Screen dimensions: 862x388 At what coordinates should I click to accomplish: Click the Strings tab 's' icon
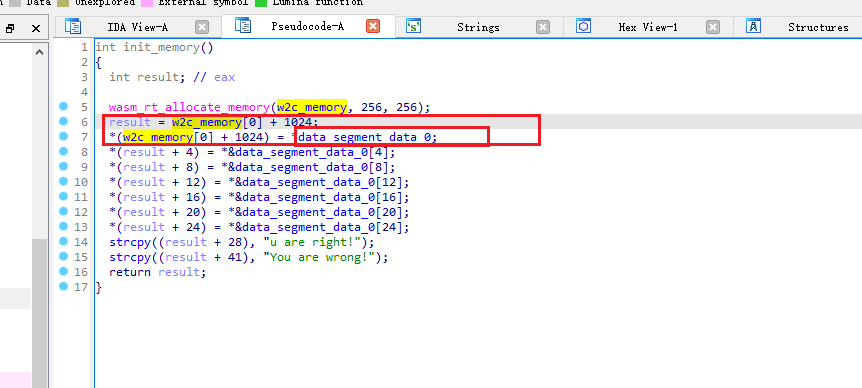click(413, 26)
